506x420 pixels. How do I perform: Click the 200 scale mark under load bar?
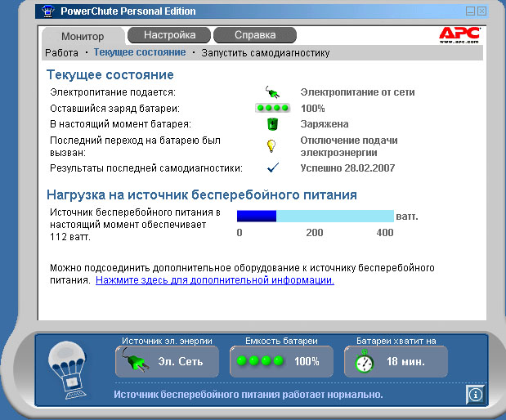(315, 233)
